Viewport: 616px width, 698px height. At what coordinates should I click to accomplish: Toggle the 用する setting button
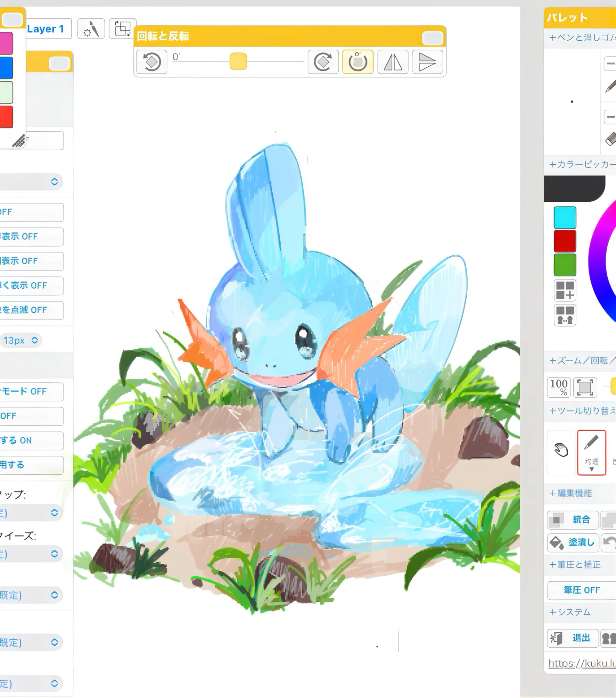32,465
